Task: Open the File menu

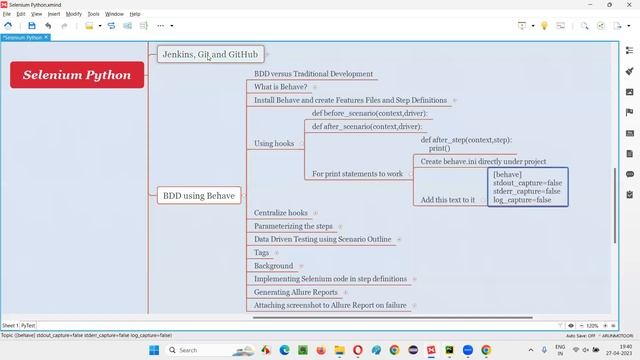Action: (7, 14)
